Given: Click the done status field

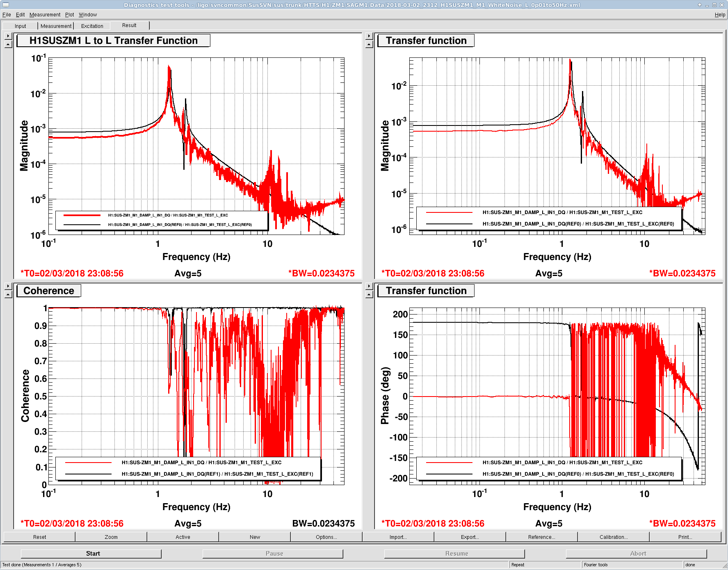Looking at the screenshot, I should [x=702, y=565].
